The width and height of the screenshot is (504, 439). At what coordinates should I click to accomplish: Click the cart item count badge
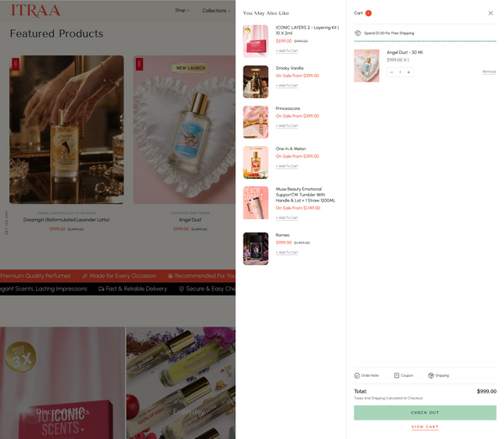pos(369,13)
